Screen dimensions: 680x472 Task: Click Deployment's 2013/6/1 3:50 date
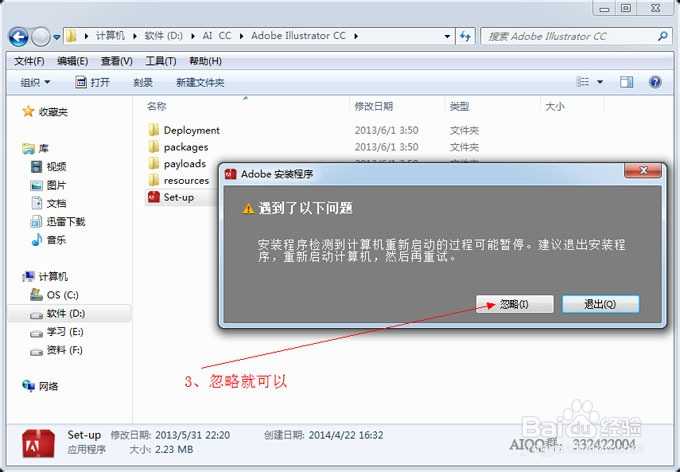pos(386,130)
